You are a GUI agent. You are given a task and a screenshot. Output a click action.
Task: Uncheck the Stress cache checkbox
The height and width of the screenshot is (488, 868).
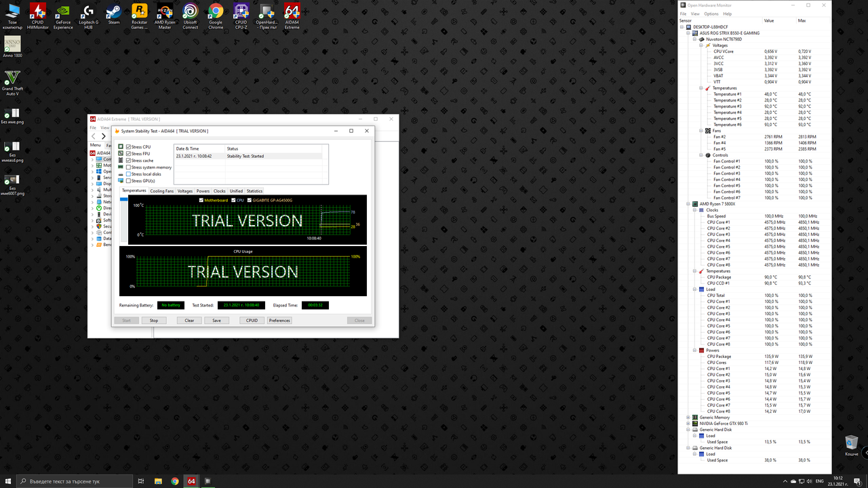[129, 161]
